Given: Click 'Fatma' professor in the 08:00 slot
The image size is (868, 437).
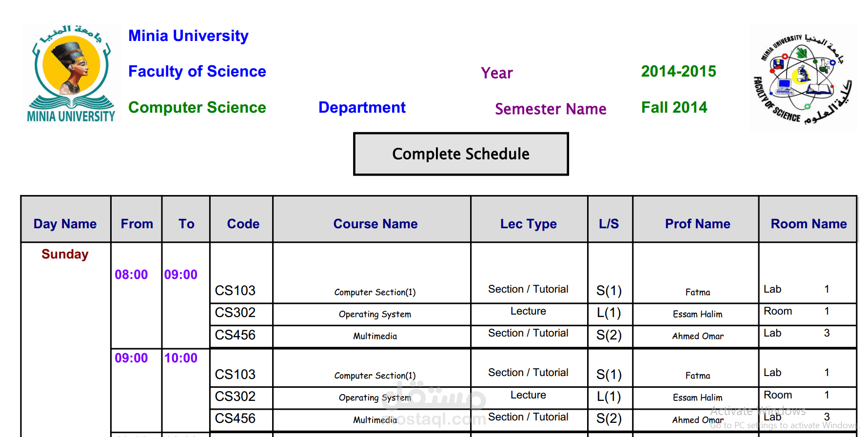Looking at the screenshot, I should tap(698, 292).
